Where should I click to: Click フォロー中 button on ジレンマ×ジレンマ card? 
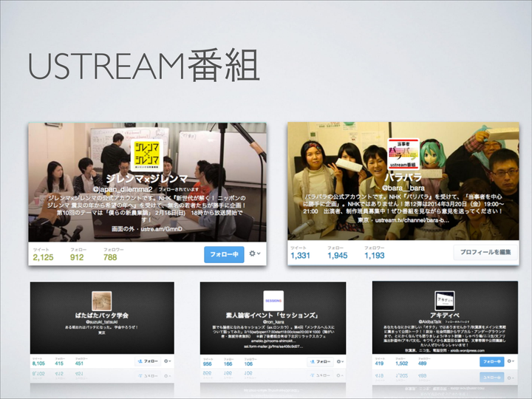[224, 254]
